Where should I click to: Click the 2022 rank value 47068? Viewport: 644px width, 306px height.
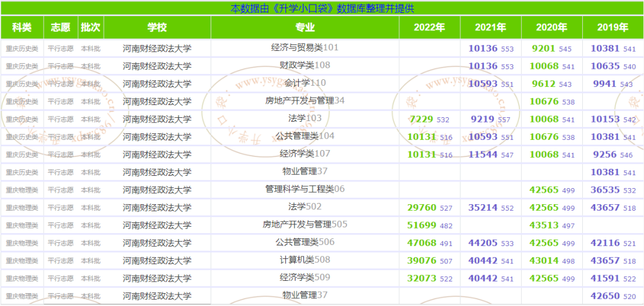pos(422,243)
